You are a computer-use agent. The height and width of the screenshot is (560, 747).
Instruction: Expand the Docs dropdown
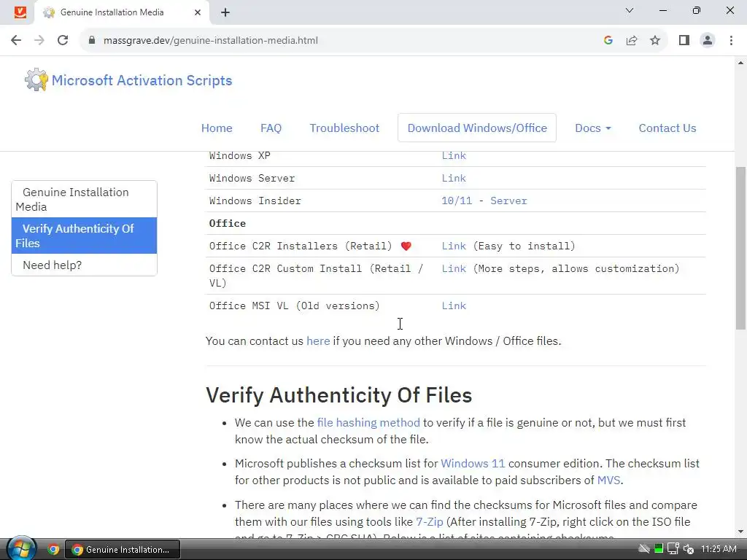(x=592, y=128)
